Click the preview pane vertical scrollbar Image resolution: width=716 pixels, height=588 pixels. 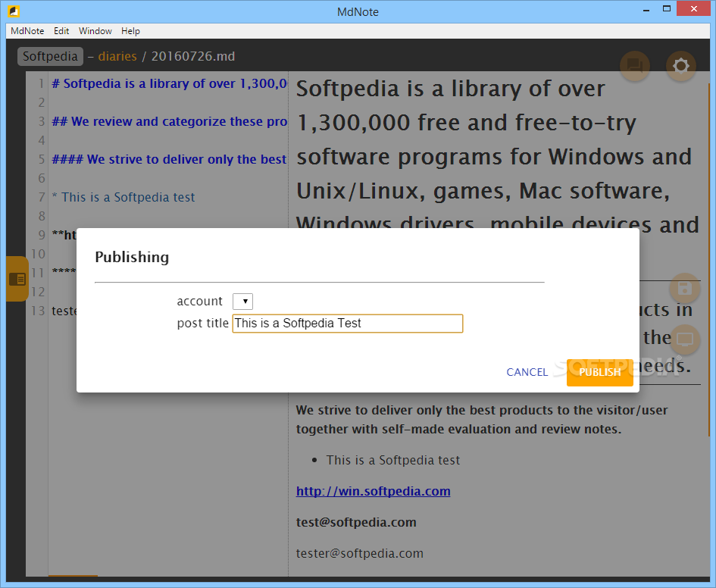pyautogui.click(x=708, y=260)
